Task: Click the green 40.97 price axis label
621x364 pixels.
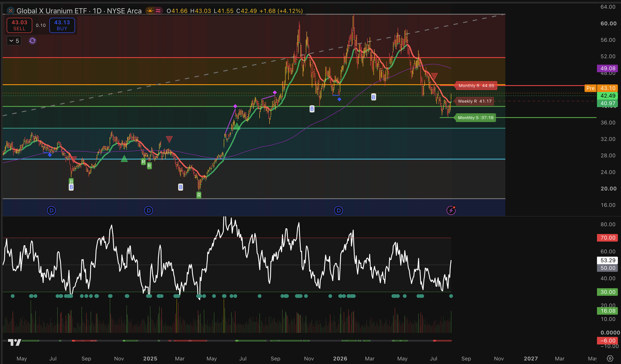Action: (608, 103)
